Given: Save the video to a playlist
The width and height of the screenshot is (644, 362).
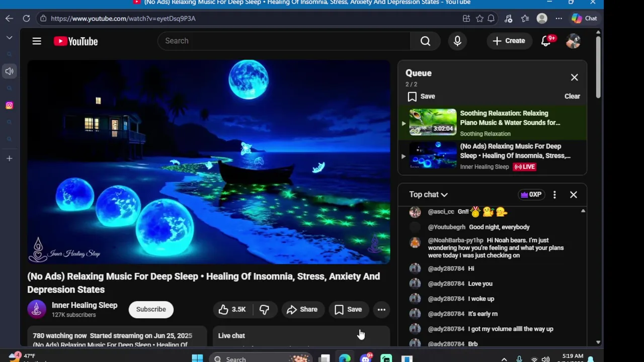Looking at the screenshot, I should [349, 310].
